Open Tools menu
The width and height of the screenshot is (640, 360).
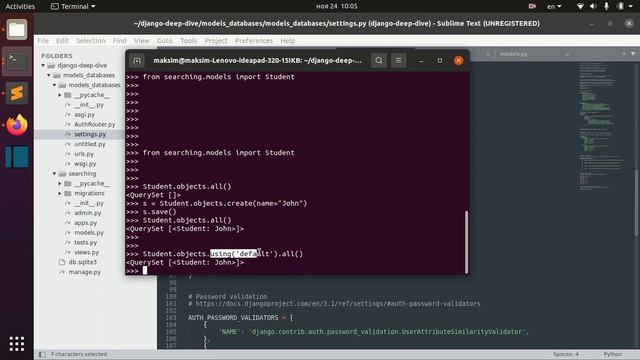coord(188,40)
